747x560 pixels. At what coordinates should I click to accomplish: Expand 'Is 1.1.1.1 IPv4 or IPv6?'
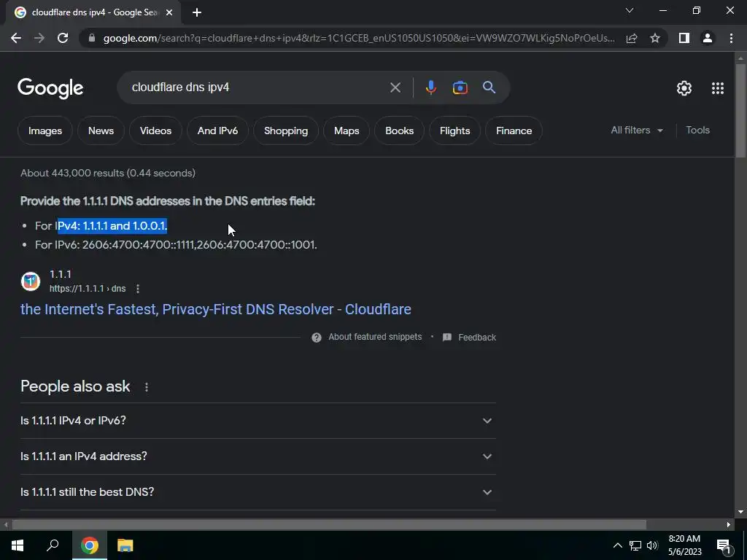258,421
